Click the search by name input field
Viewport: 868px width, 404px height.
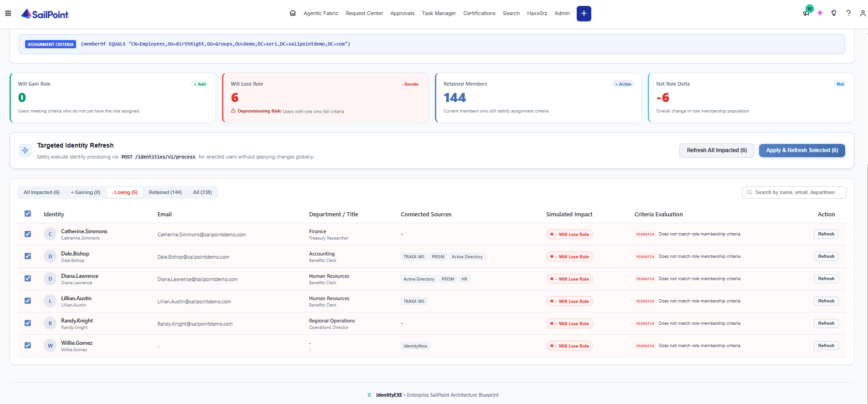(794, 192)
